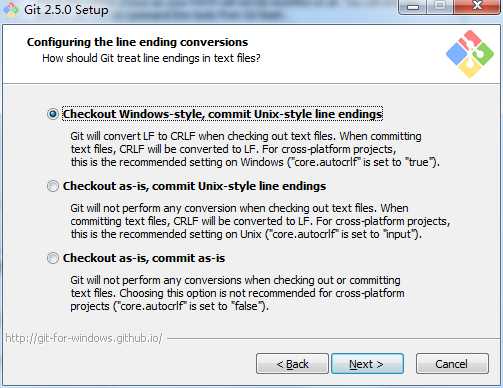Click the Checkout as-is, commit as-is label text
Viewport: 503px width, 388px height.
click(144, 258)
